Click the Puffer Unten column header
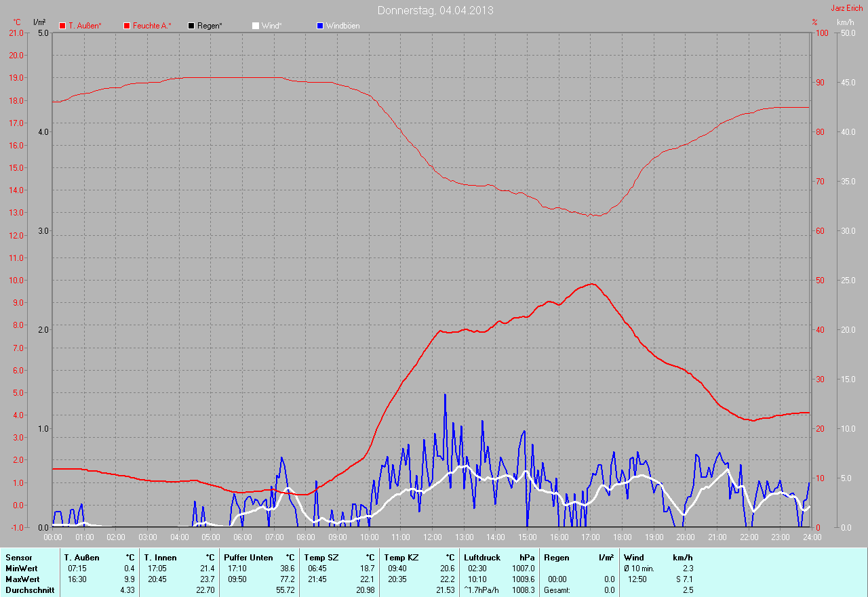Screen dimensions: 868x597 click(248, 558)
